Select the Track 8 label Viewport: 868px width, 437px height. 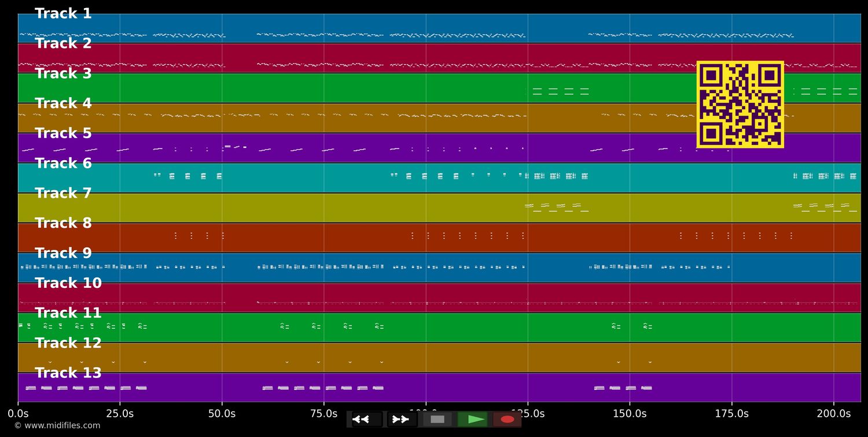[63, 223]
